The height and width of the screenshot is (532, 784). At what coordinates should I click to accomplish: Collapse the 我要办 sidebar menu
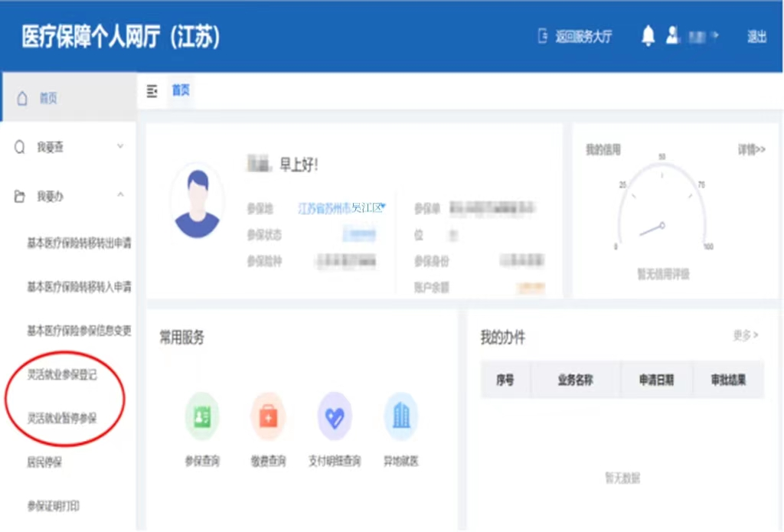67,197
